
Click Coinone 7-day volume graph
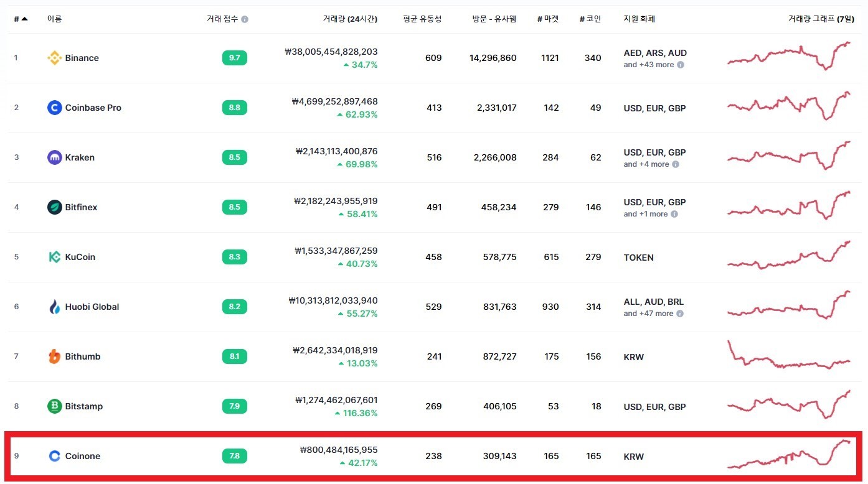789,454
